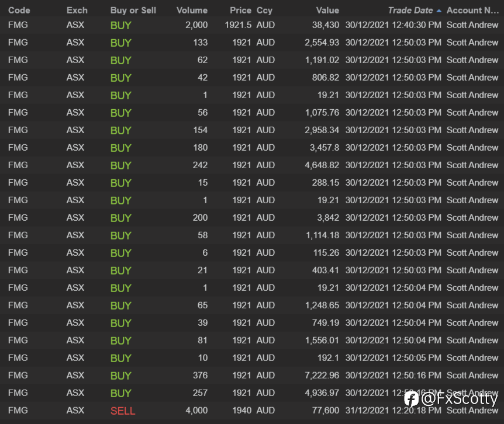Toggle the Trade Date sort arrow
The image size is (504, 424).
tap(439, 11)
